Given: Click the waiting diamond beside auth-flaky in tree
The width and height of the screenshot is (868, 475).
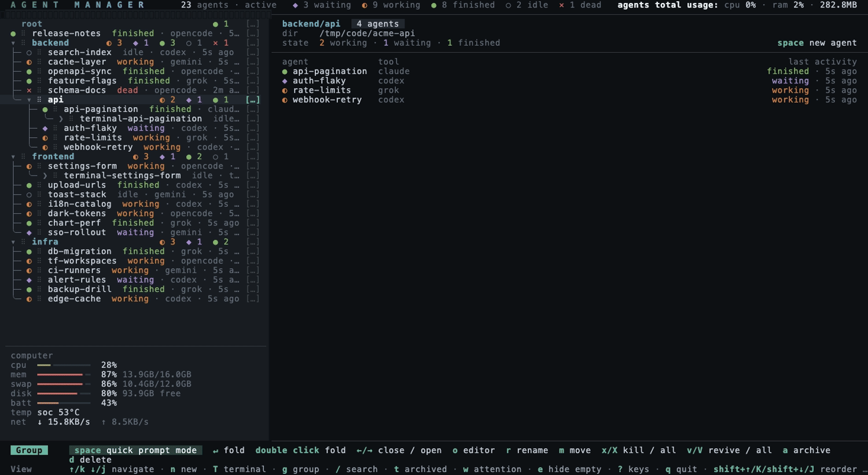Looking at the screenshot, I should pos(45,128).
